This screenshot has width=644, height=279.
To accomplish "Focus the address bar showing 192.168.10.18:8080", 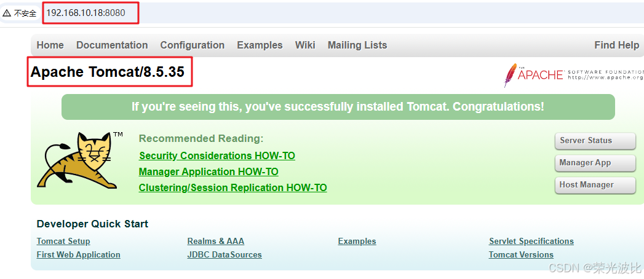I will tap(86, 13).
